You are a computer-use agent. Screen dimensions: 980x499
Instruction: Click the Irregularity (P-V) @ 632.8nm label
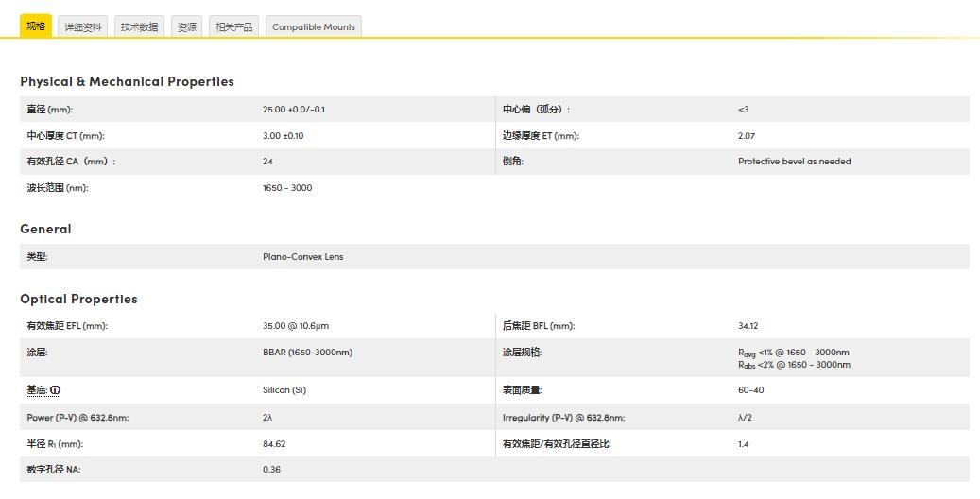(x=563, y=418)
